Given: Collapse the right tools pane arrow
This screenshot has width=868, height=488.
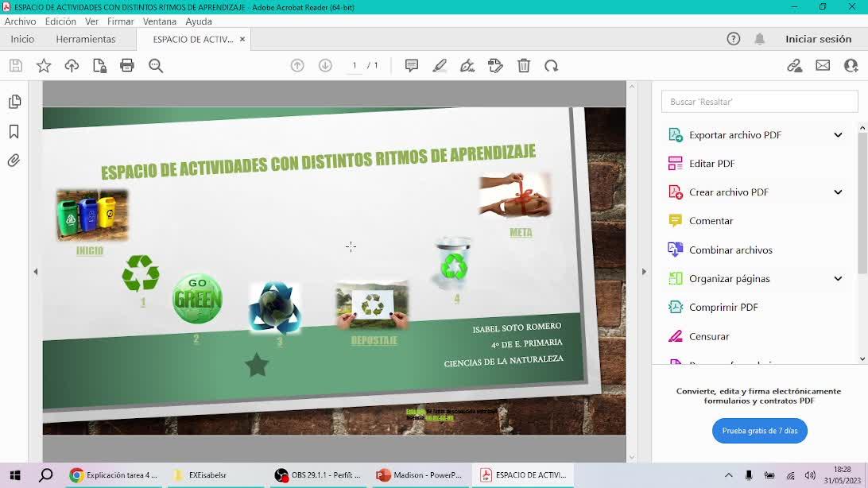Looking at the screenshot, I should pos(644,272).
